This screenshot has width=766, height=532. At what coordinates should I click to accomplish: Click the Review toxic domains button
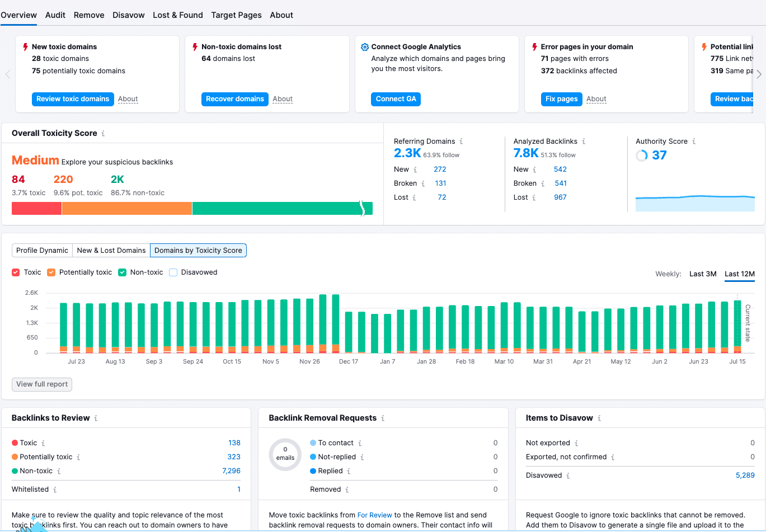pos(73,99)
